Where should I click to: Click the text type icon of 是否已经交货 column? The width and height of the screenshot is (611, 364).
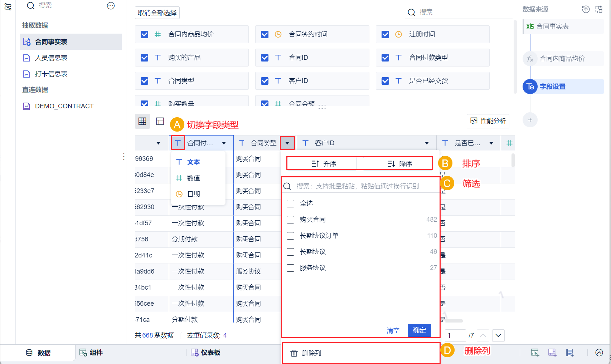(445, 143)
